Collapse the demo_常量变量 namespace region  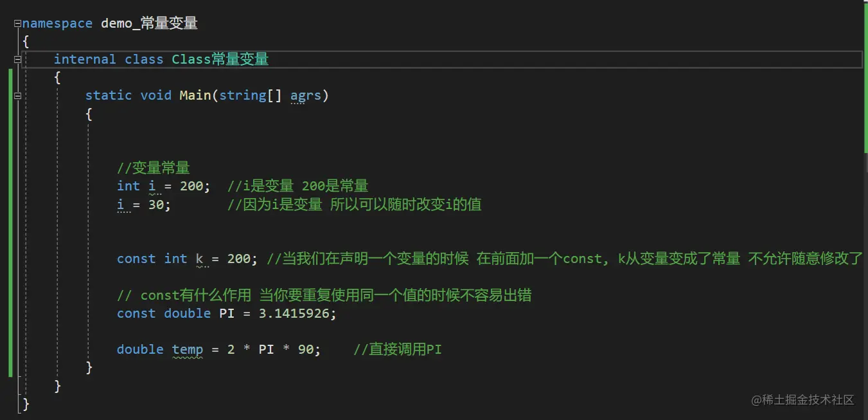(x=17, y=23)
